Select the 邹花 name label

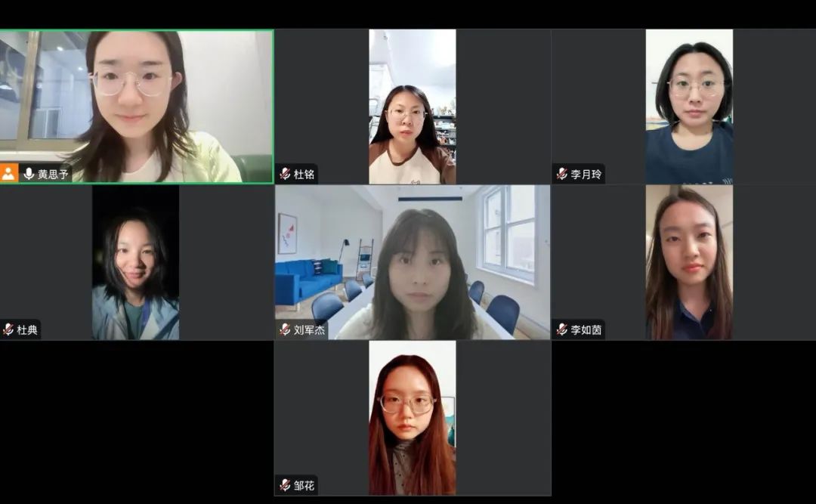click(304, 486)
